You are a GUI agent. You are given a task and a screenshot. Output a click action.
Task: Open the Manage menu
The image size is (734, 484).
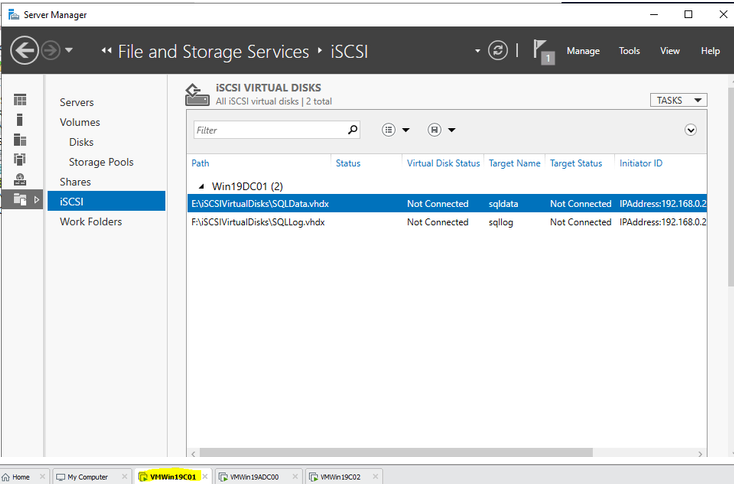pos(583,51)
